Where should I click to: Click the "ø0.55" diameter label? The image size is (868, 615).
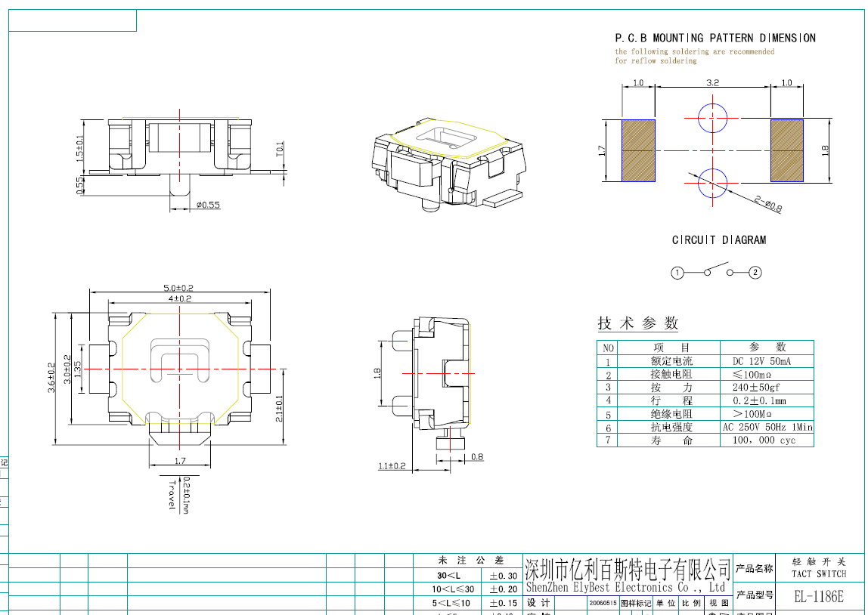click(x=208, y=205)
